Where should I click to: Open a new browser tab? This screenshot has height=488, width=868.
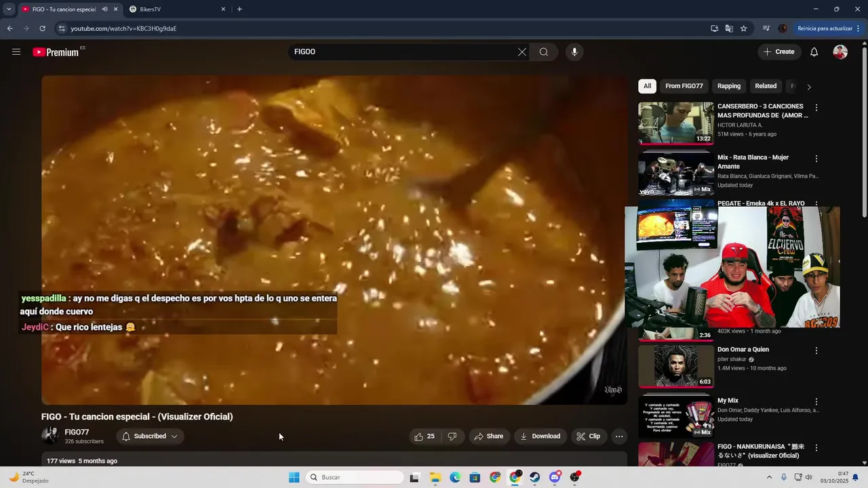point(239,9)
